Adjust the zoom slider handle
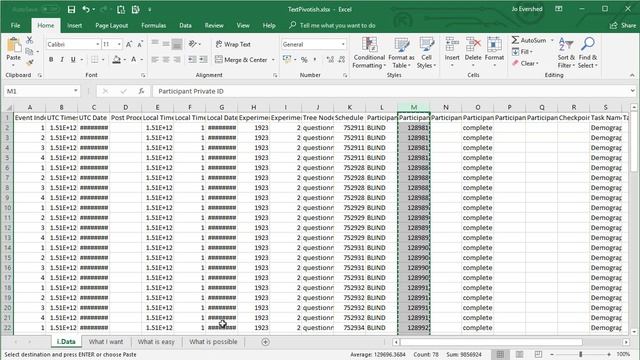Screen dimensions: 640x360 pos(580,354)
